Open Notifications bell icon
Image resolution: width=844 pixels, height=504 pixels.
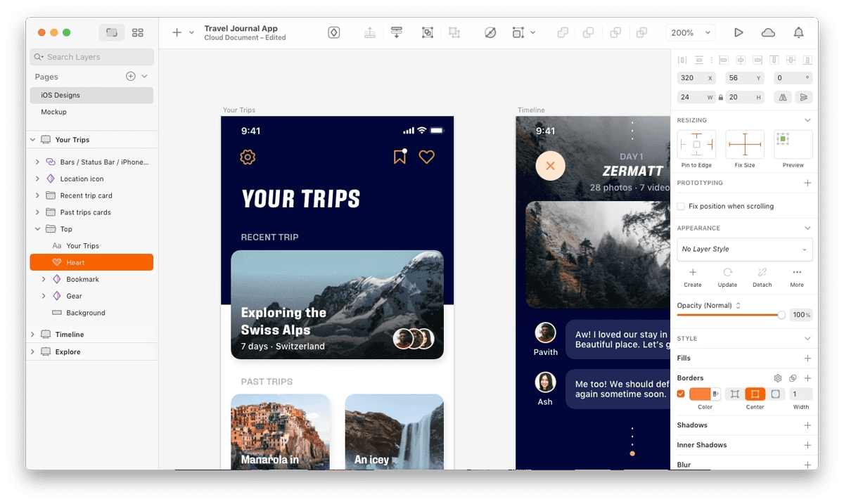click(798, 32)
